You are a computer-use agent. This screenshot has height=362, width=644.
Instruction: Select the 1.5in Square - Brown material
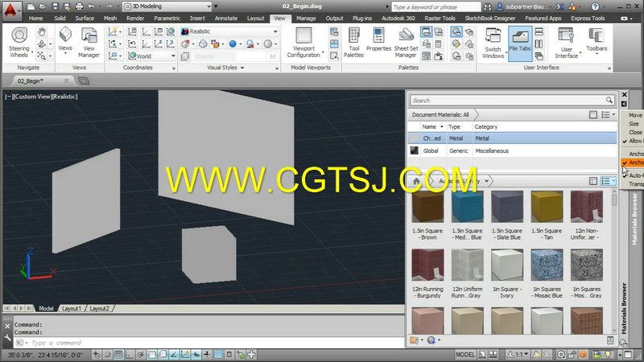428,216
